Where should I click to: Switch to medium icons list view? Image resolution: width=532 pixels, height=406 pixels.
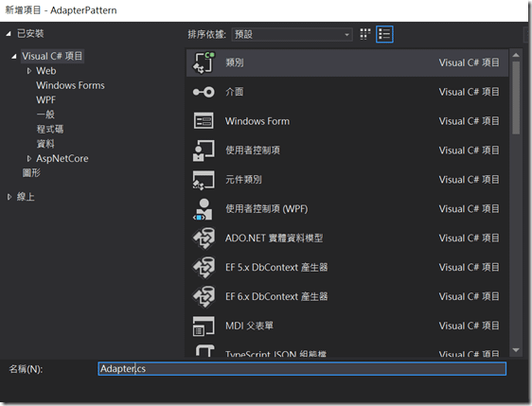(384, 34)
